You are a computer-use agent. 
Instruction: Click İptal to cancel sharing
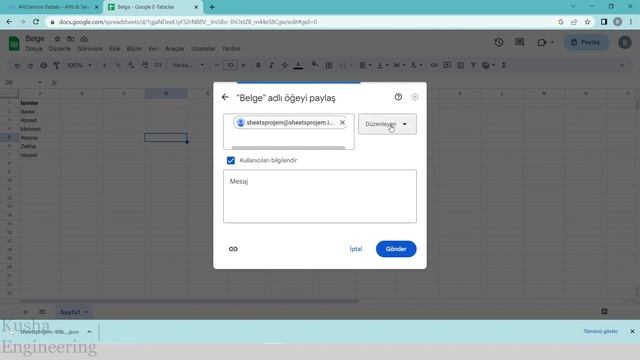(x=356, y=249)
